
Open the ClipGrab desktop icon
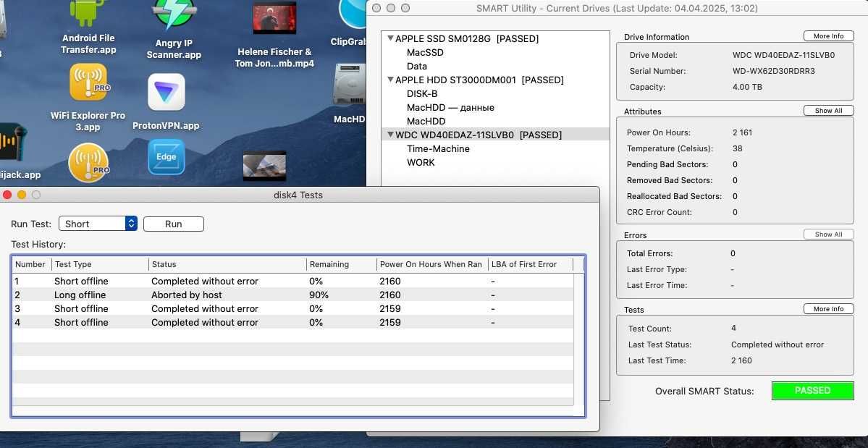353,14
